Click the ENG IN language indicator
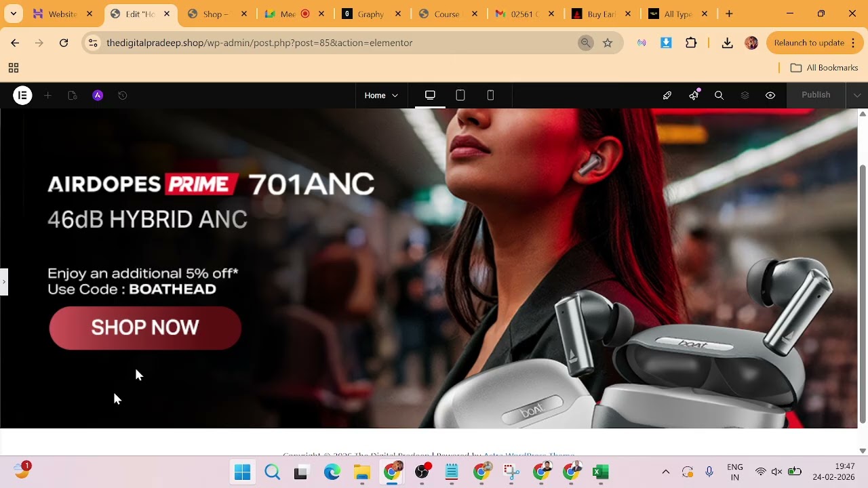Image resolution: width=868 pixels, height=488 pixels. pos(735,472)
